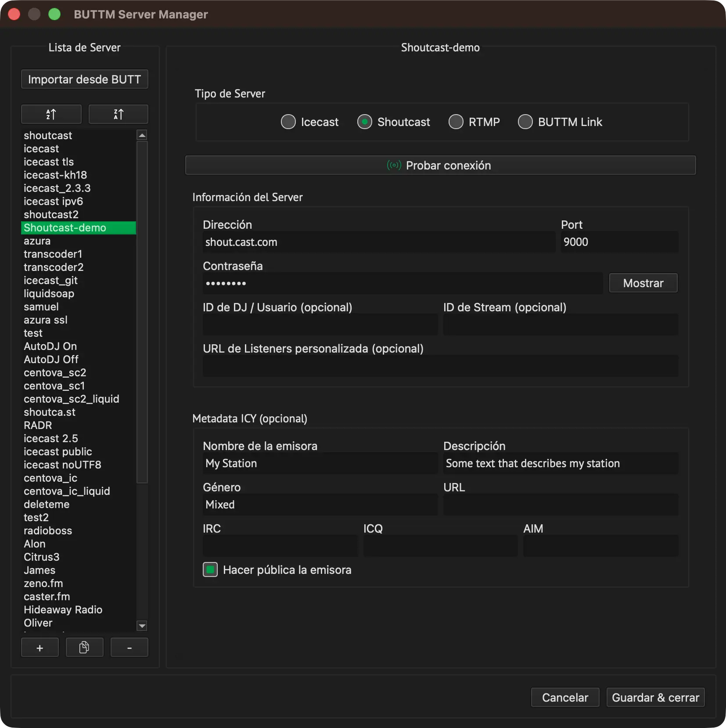Sort server list descending Z to A
726x728 pixels.
click(x=119, y=114)
